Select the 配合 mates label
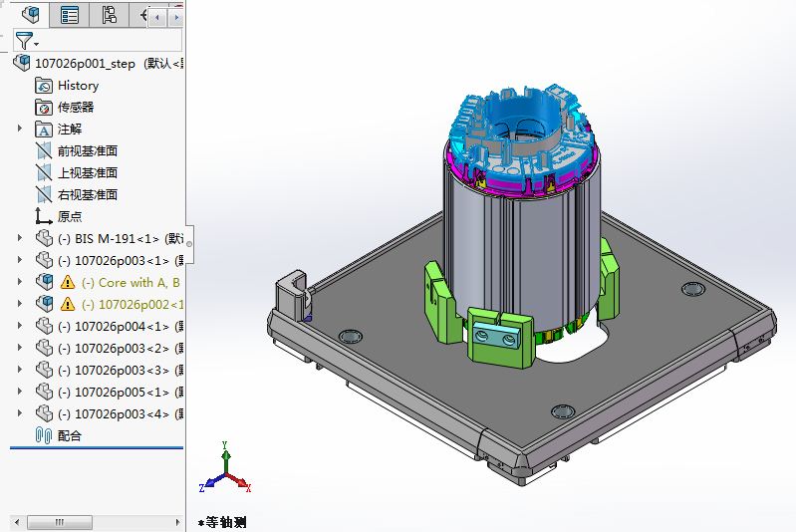 (x=70, y=435)
